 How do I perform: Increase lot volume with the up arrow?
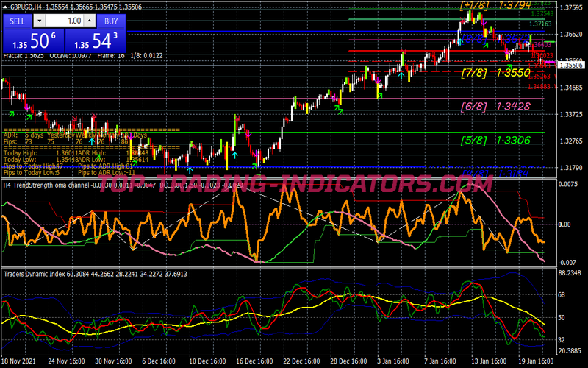click(90, 21)
